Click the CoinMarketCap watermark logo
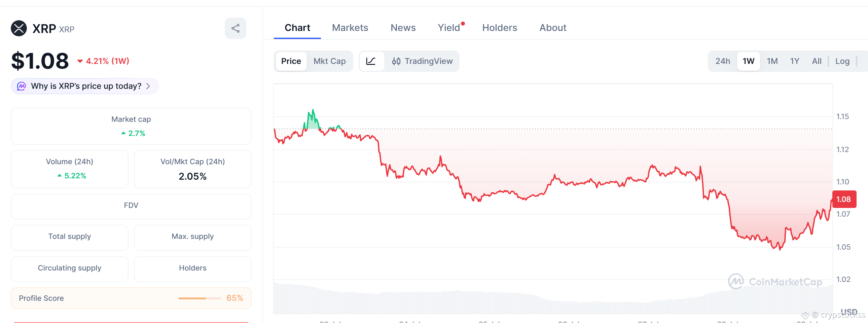The width and height of the screenshot is (868, 323). [x=735, y=281]
